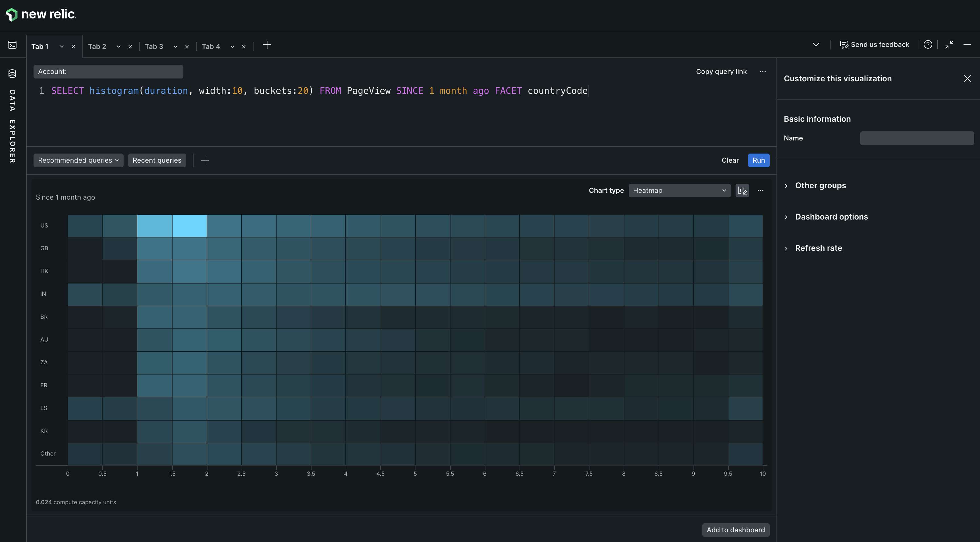
Task: Click Add to dashboard
Action: pyautogui.click(x=735, y=530)
